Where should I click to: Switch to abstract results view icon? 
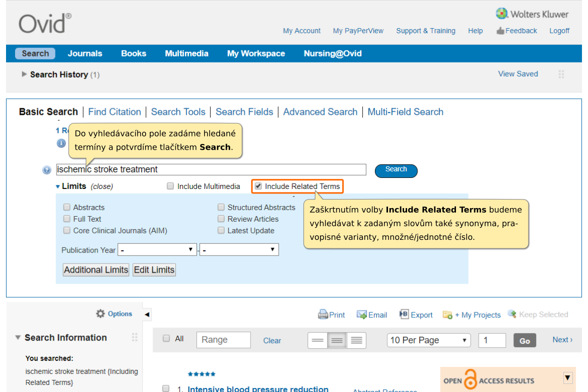click(356, 340)
